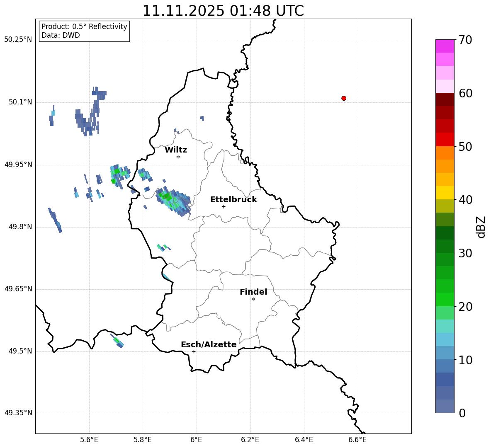Click the 50.25°N latitude label
This screenshot has height=448, width=491.
[18, 40]
